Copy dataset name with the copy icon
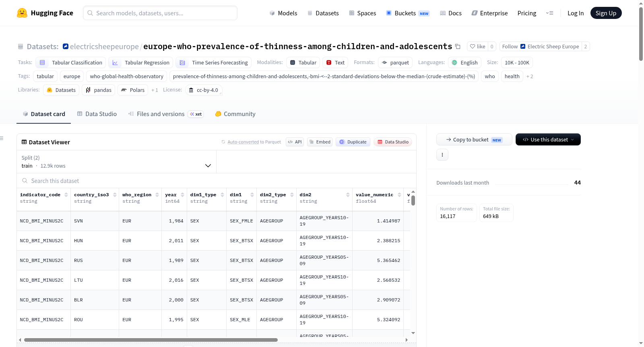The height and width of the screenshot is (347, 644). tap(458, 46)
